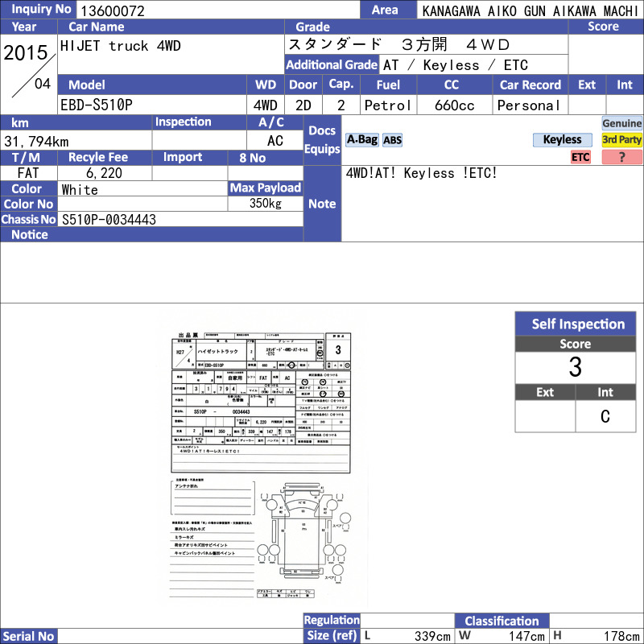This screenshot has width=644, height=644.
Task: Click additional grade AT / Keyless / ETC
Action: pos(455,65)
